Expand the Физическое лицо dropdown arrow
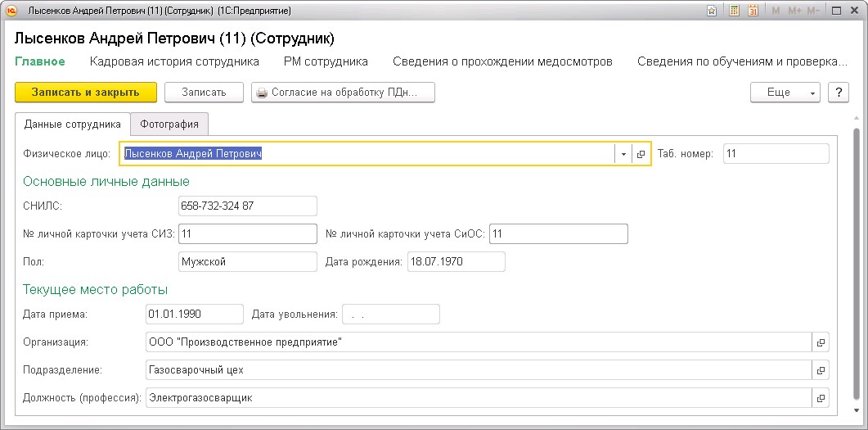The image size is (868, 430). (623, 154)
